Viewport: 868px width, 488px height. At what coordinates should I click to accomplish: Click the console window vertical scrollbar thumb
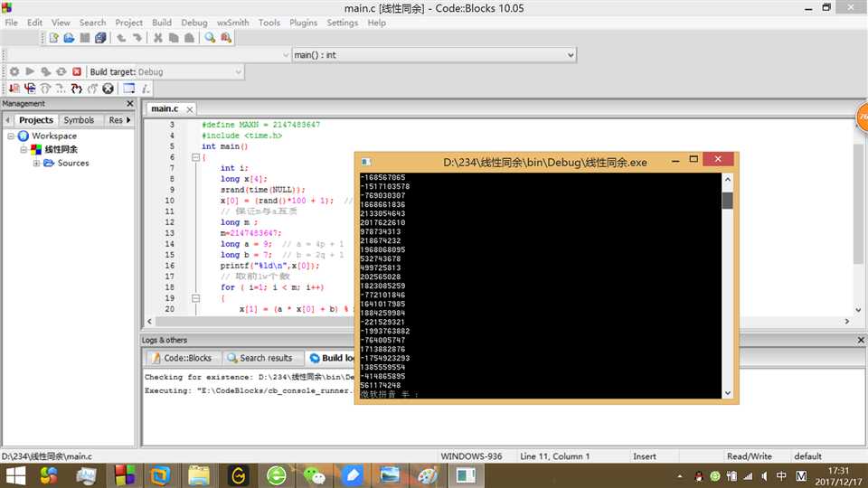(x=727, y=201)
